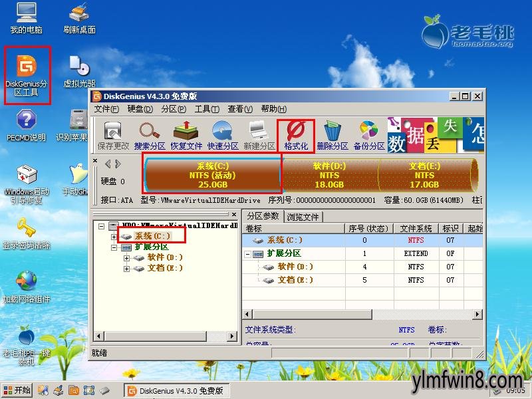This screenshot has width=532, height=399.
Task: Click the first quick launch icon beside 开始
Action: [x=43, y=390]
